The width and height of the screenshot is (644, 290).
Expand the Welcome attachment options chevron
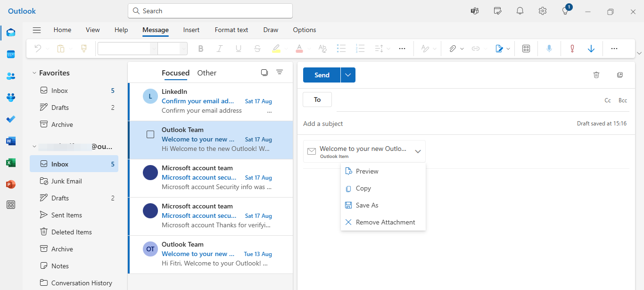(x=418, y=151)
